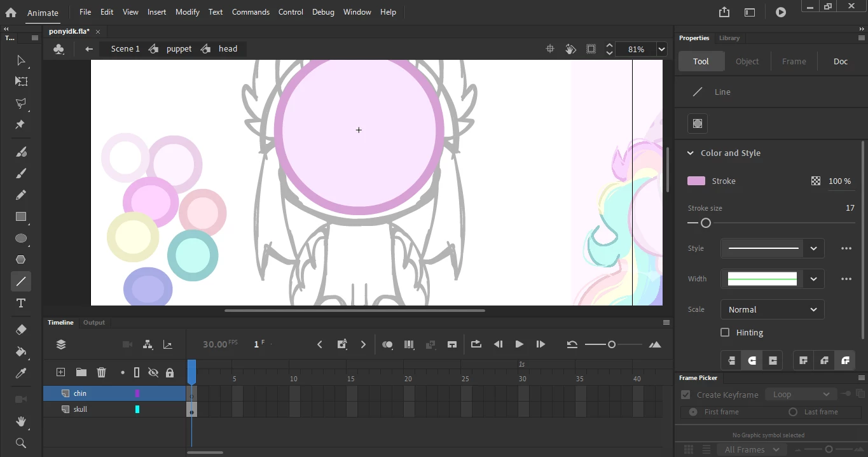Toggle onion skin in timeline
868x457 pixels.
387,344
